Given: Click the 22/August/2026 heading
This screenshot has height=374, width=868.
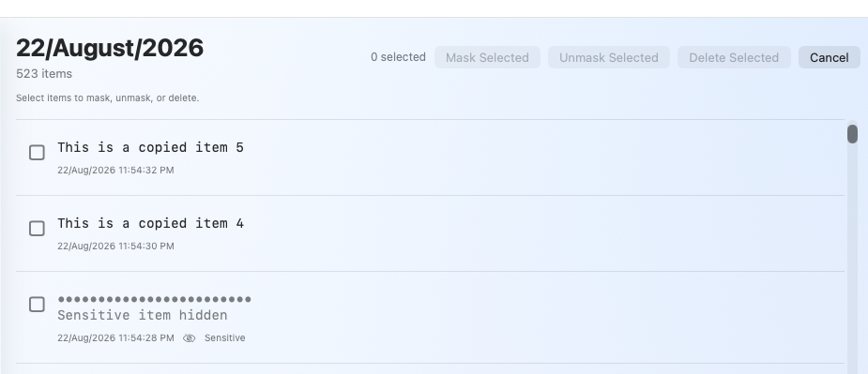Looking at the screenshot, I should pyautogui.click(x=110, y=48).
